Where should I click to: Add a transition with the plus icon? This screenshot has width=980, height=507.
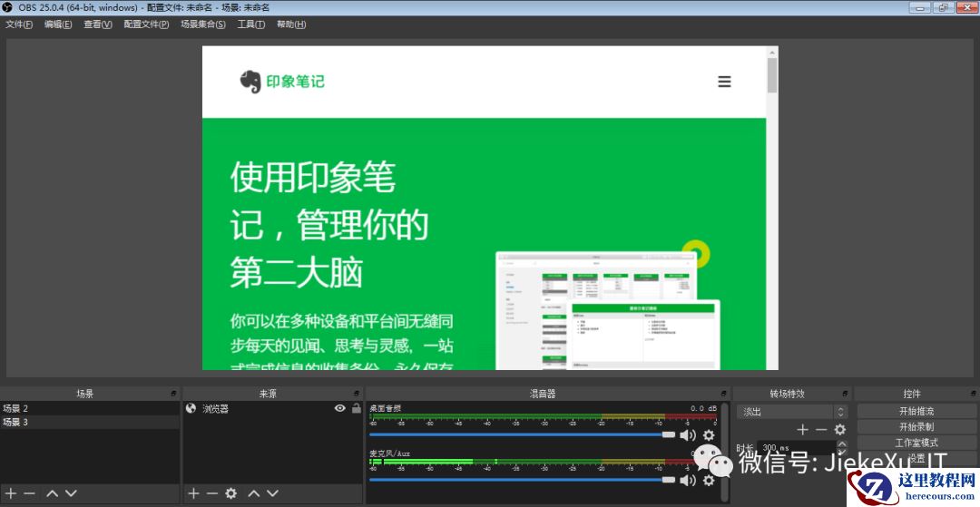click(802, 430)
